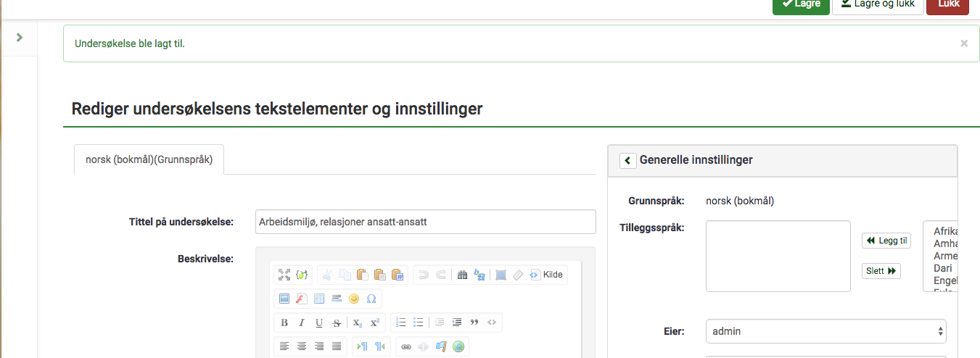Image resolution: width=980 pixels, height=358 pixels.
Task: Insert an anchor with flag icon
Action: click(440, 346)
